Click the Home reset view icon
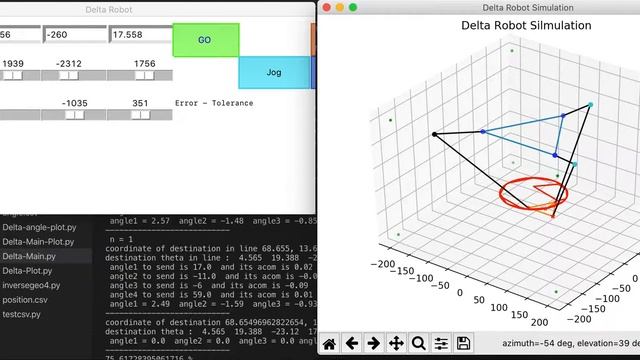The image size is (640, 360). point(329,344)
